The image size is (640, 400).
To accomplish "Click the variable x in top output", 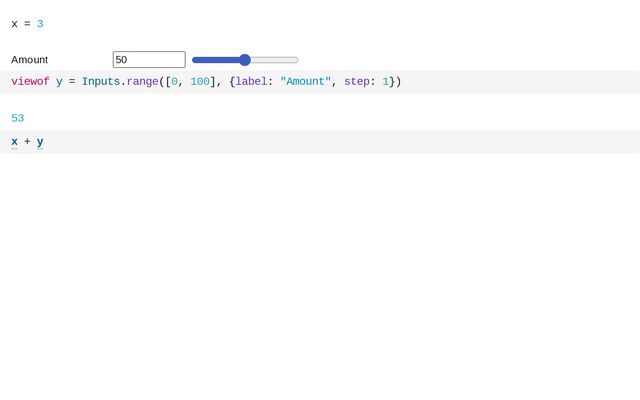I will (x=14, y=24).
